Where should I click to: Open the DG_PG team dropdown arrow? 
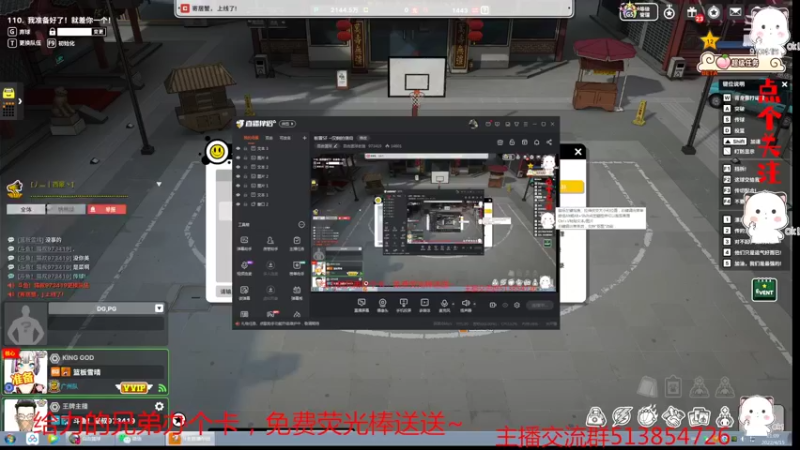tap(159, 308)
